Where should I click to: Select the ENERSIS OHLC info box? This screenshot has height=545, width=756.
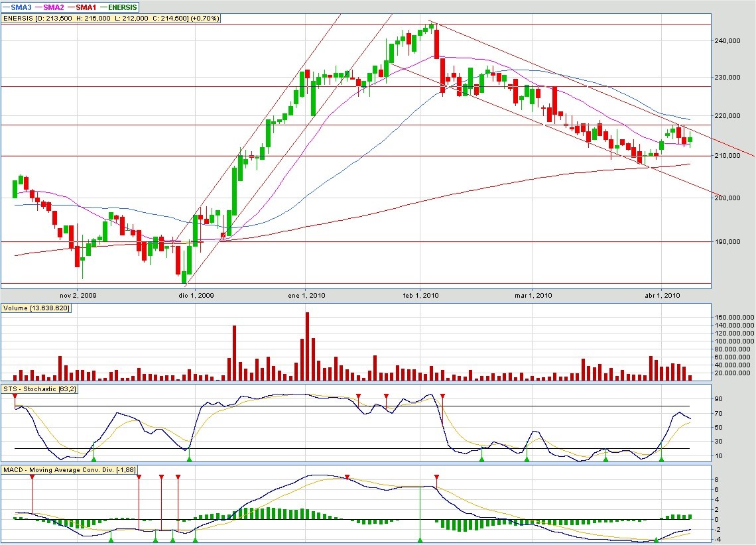tap(111, 19)
